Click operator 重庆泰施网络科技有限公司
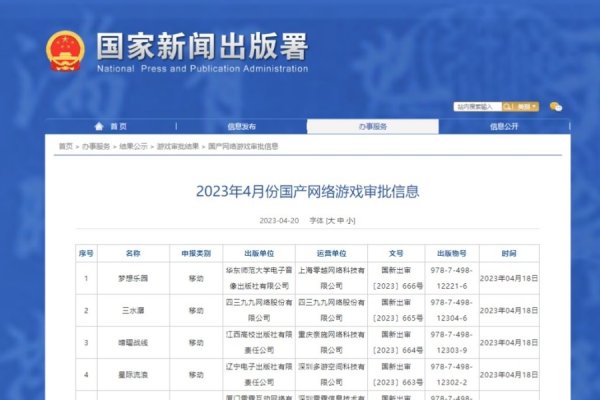 [331, 343]
